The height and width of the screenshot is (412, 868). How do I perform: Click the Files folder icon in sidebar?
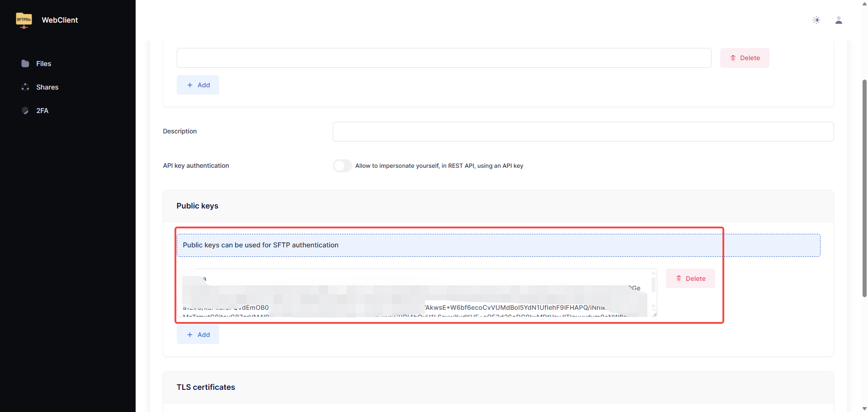coord(25,64)
